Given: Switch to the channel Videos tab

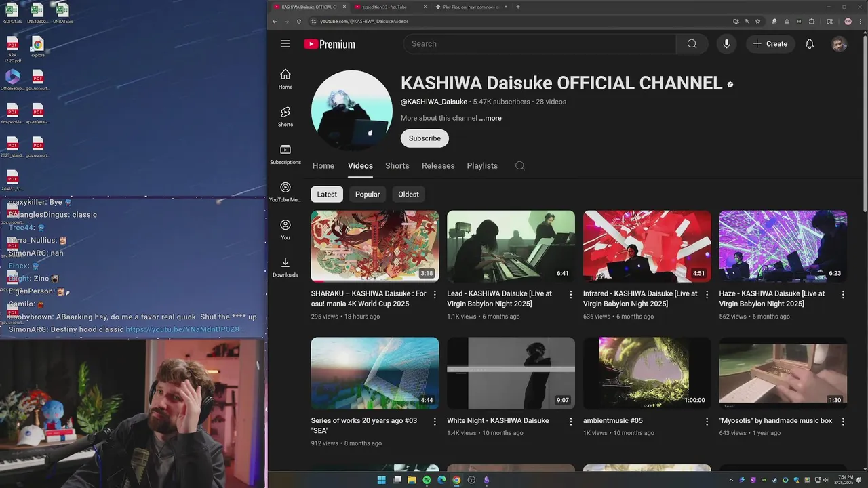Looking at the screenshot, I should pyautogui.click(x=360, y=166).
